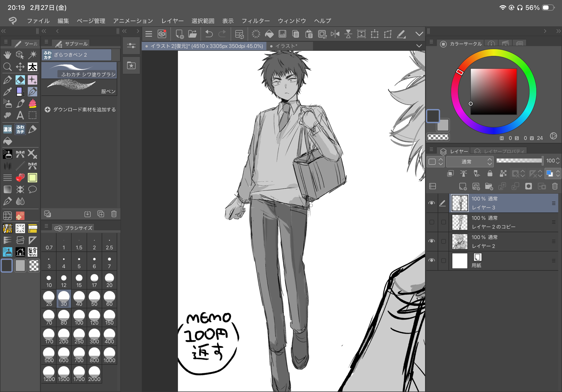Screen dimensions: 562x392
Task: Click ダウンロード素材を追加する button
Action: (80, 110)
